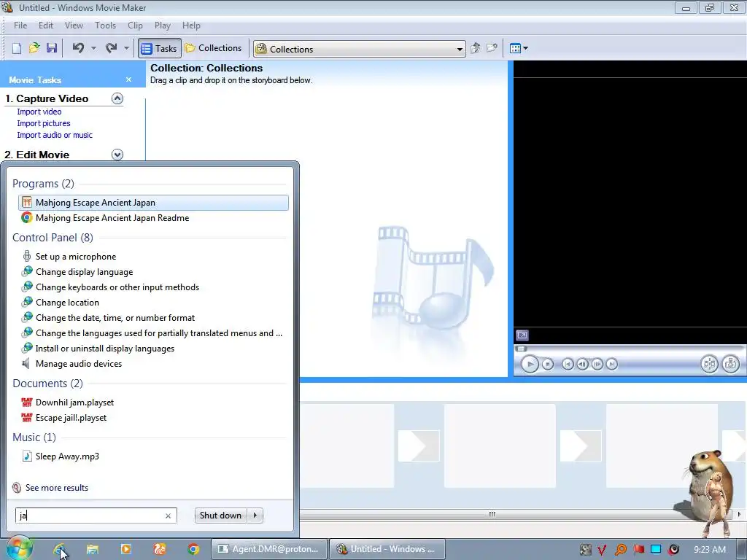Open the Help menu
The image size is (747, 560).
[x=191, y=26]
